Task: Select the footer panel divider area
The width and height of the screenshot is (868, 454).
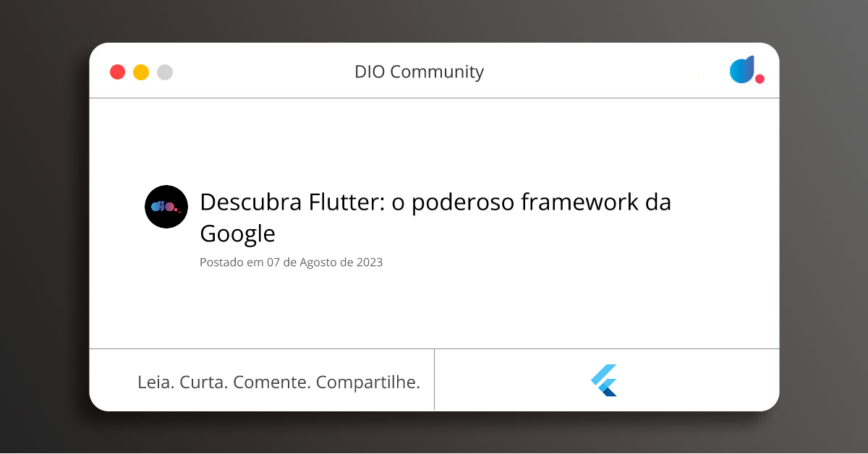Action: [x=434, y=380]
